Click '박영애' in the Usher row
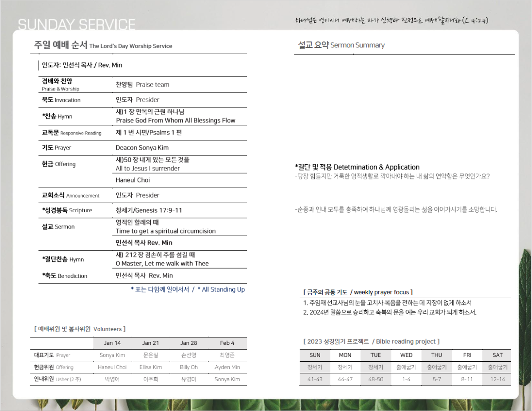 112,379
